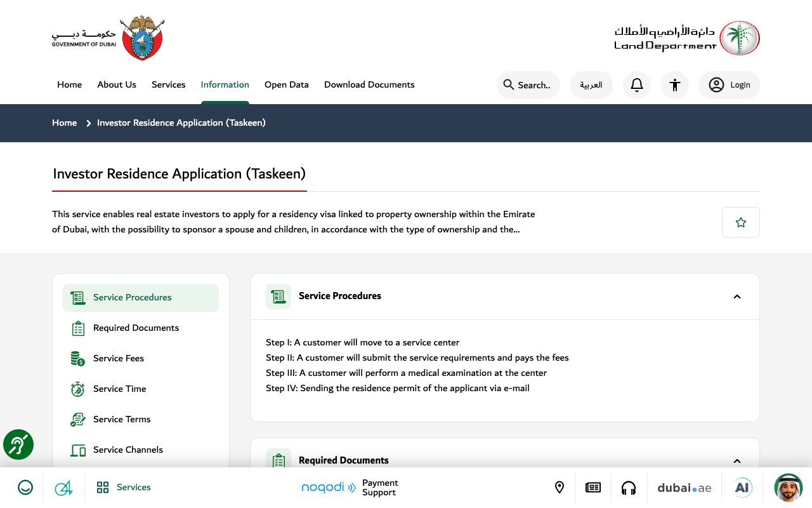Open the Services grid in the bottom bar
The image size is (812, 508).
pos(124,488)
